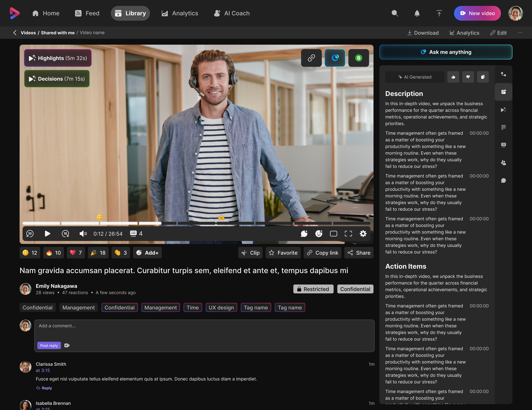
Task: Open the Share options
Action: click(359, 253)
